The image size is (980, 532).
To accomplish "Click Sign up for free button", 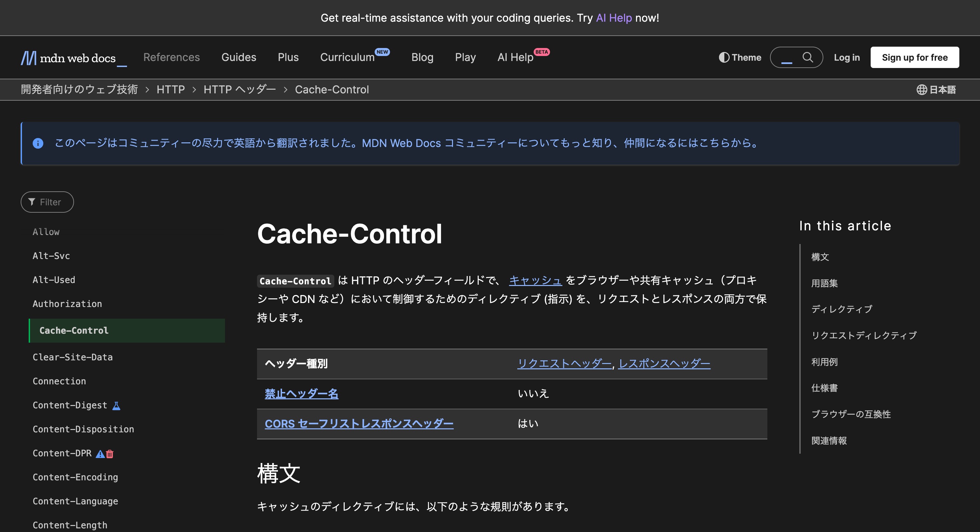I will (914, 57).
